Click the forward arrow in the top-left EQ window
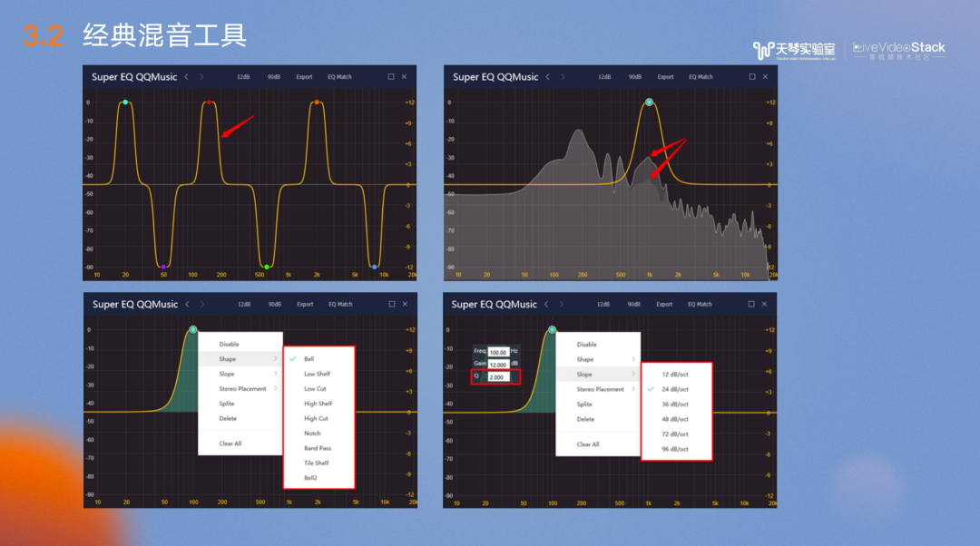 201,77
